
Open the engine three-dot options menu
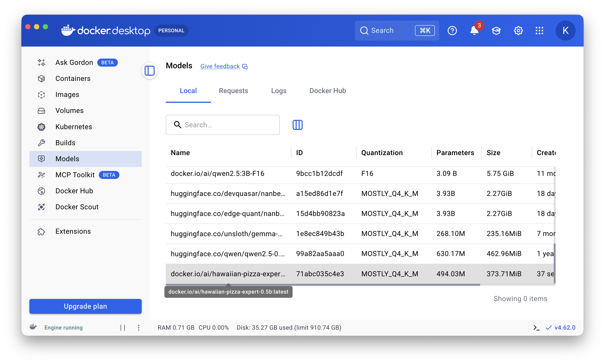pyautogui.click(x=138, y=328)
